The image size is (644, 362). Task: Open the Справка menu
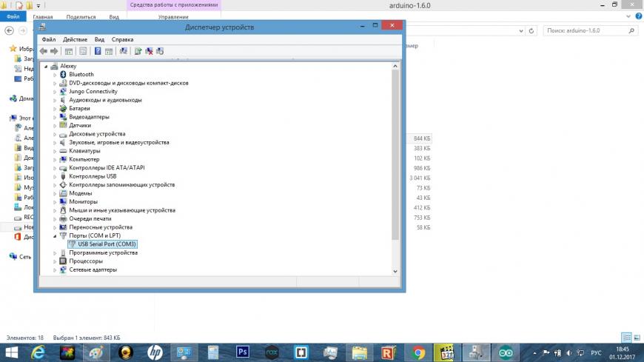click(122, 39)
